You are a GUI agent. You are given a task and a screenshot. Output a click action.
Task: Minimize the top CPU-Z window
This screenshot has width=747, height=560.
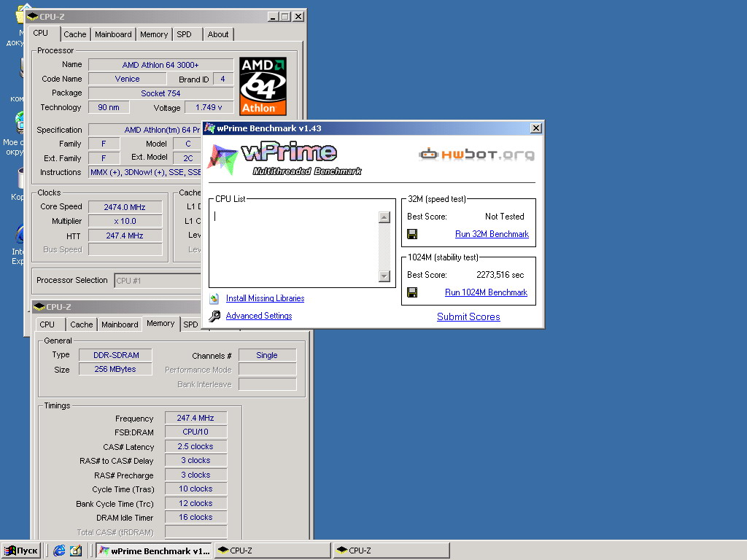click(x=273, y=17)
